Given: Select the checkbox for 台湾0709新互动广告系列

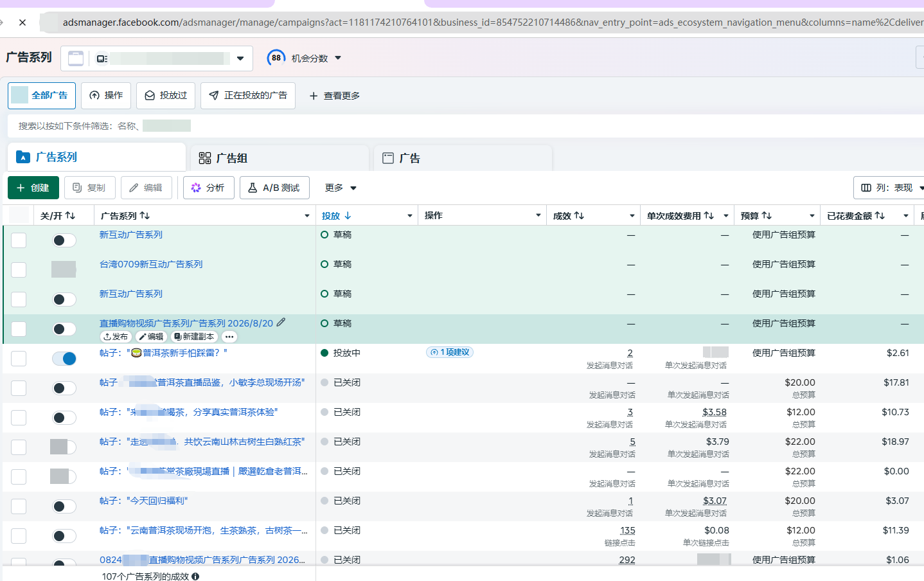Looking at the screenshot, I should point(19,269).
